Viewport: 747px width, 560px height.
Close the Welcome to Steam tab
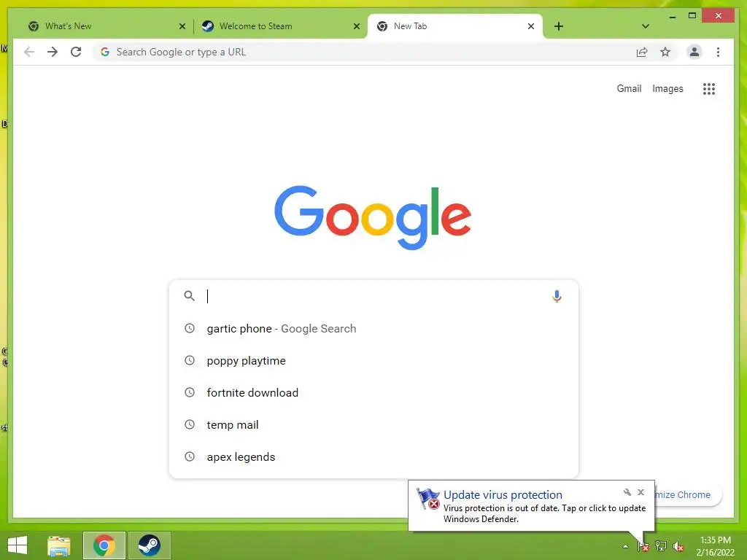356,26
